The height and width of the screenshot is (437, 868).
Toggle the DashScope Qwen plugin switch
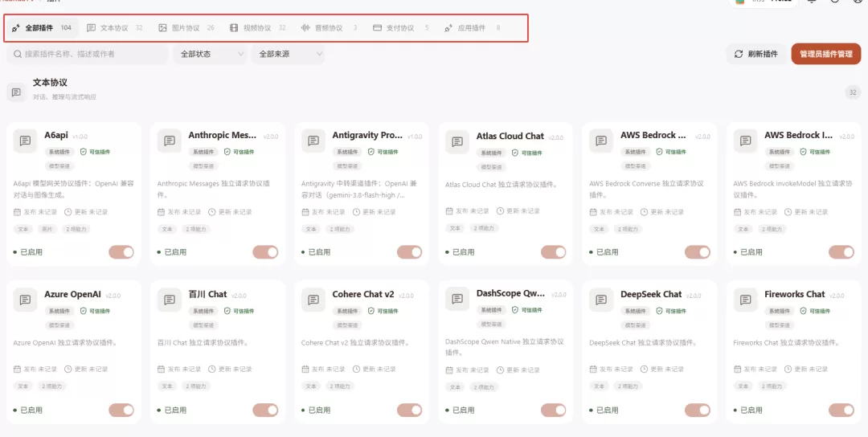pyautogui.click(x=554, y=410)
